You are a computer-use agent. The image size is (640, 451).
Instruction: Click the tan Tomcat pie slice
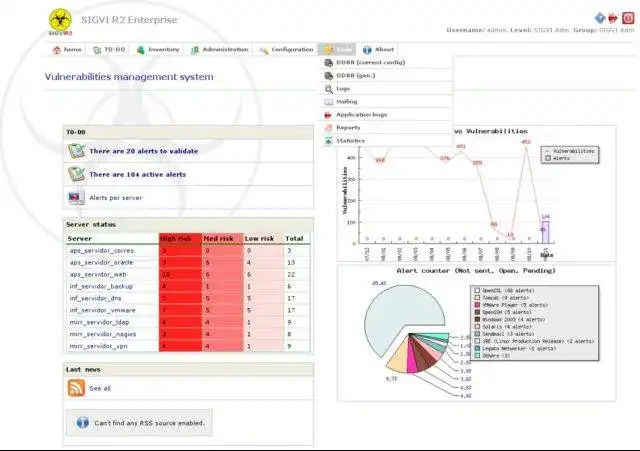coord(398,359)
